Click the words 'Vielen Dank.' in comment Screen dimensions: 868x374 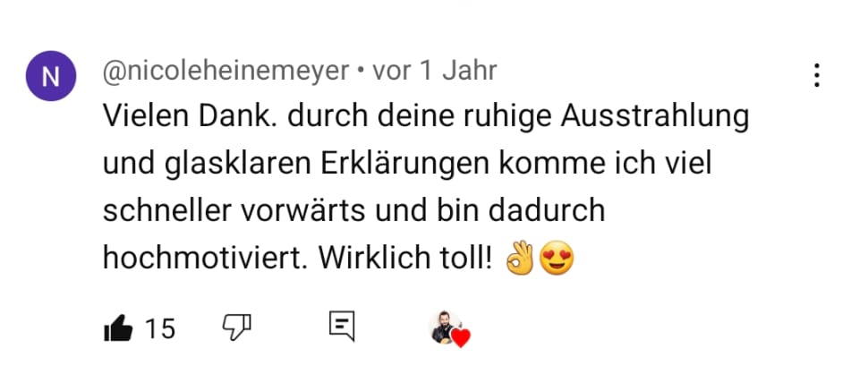[191, 116]
